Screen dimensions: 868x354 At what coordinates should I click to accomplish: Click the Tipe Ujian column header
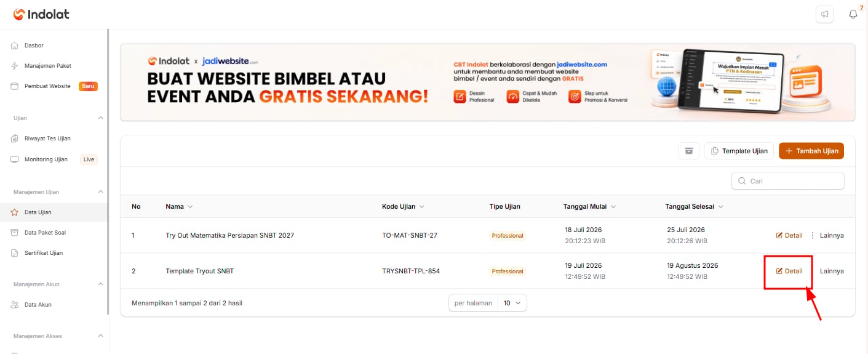(x=504, y=207)
